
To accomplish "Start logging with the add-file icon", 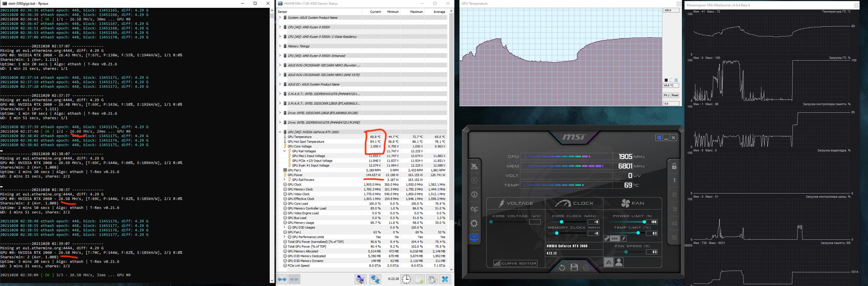I will click(x=419, y=279).
